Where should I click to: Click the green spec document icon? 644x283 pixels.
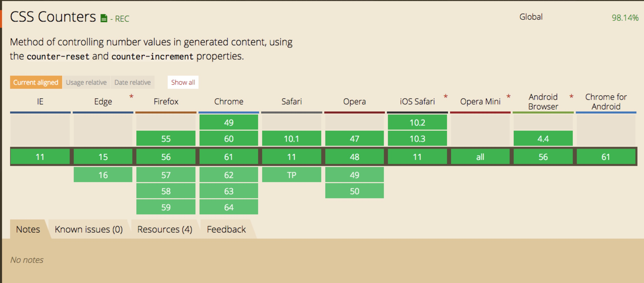tap(104, 18)
